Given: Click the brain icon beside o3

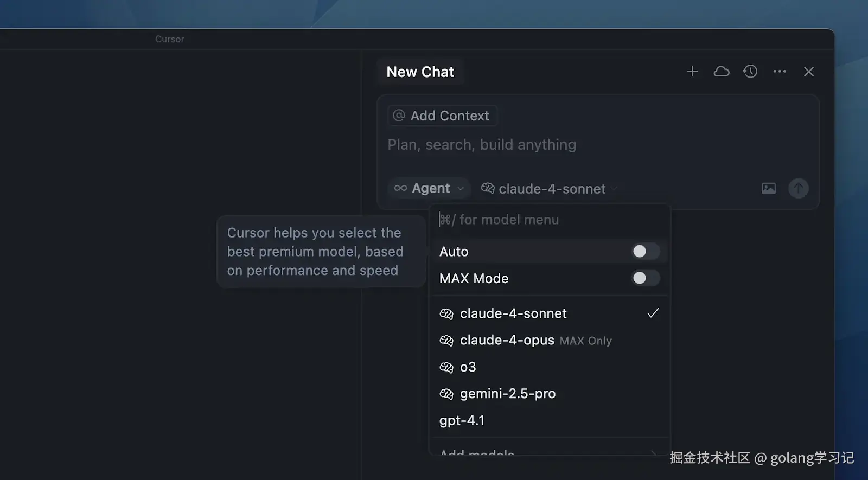Looking at the screenshot, I should [446, 368].
